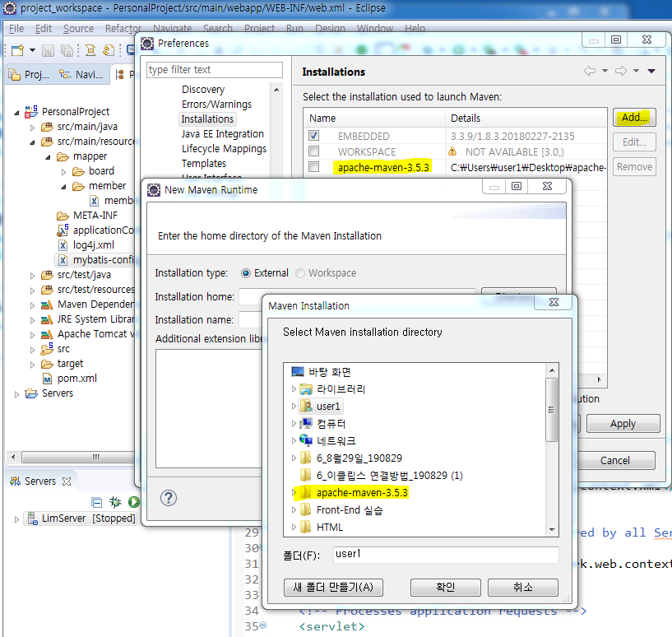This screenshot has height=637, width=672.
Task: Open the Preferences view menu triangle
Action: 651,72
